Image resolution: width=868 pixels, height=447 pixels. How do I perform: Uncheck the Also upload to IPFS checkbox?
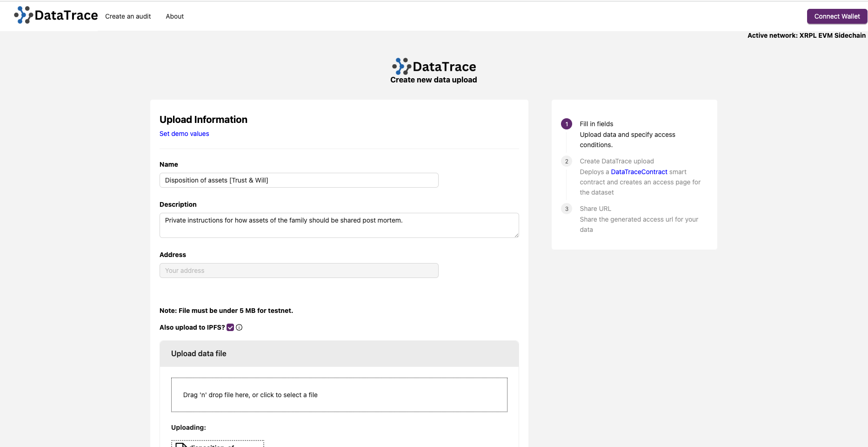(x=230, y=327)
